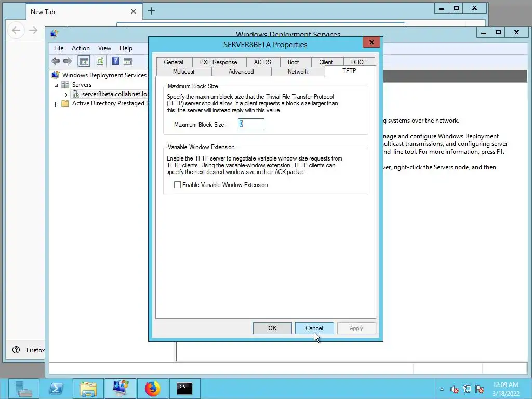Image resolution: width=532 pixels, height=399 pixels.
Task: Expand Active Directory Prestaged Devices node
Action: (x=56, y=104)
